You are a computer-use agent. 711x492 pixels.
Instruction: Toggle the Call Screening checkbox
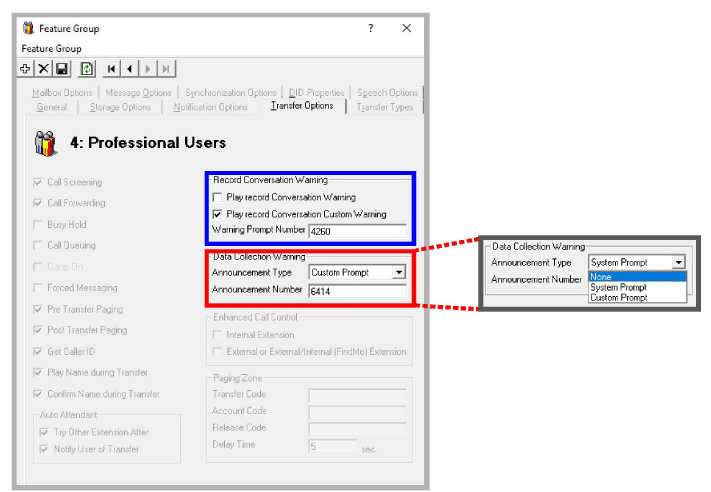coord(38,182)
